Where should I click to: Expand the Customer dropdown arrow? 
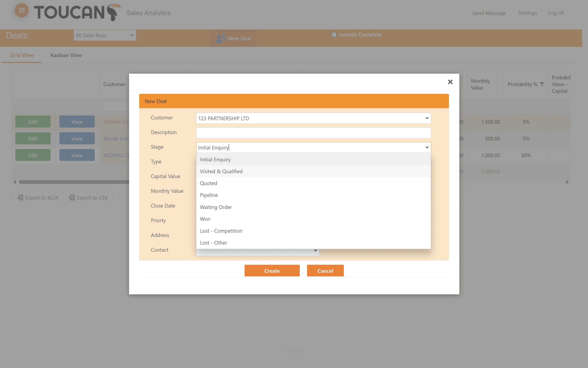[x=427, y=118]
